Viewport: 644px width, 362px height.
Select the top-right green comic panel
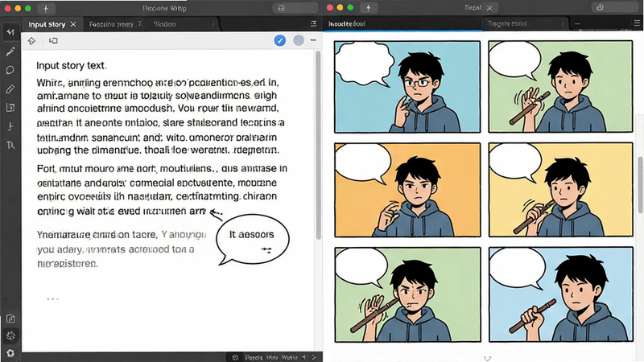tap(560, 87)
